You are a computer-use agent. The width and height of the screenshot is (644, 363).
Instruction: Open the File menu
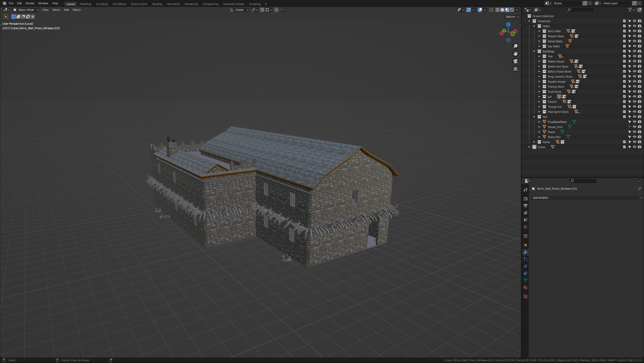coord(11,3)
